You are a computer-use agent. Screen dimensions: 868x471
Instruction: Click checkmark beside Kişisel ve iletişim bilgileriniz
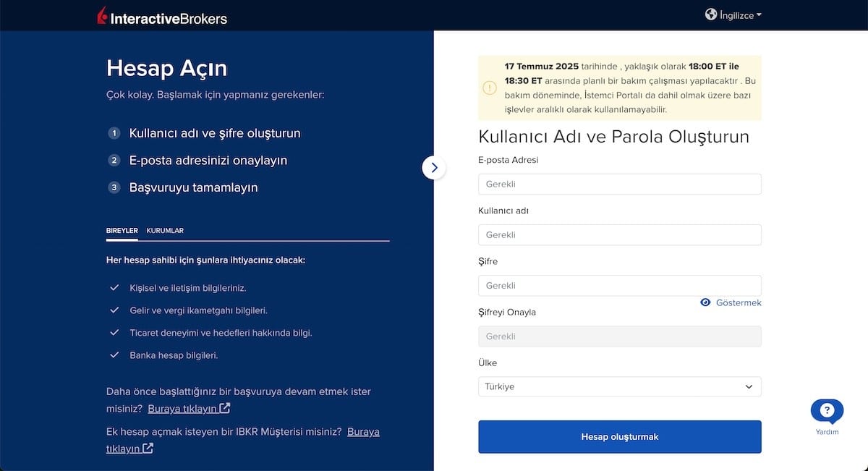coord(114,287)
